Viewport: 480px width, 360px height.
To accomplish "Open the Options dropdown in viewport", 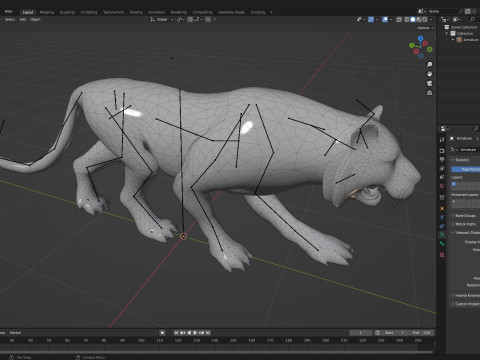I will 425,28.
